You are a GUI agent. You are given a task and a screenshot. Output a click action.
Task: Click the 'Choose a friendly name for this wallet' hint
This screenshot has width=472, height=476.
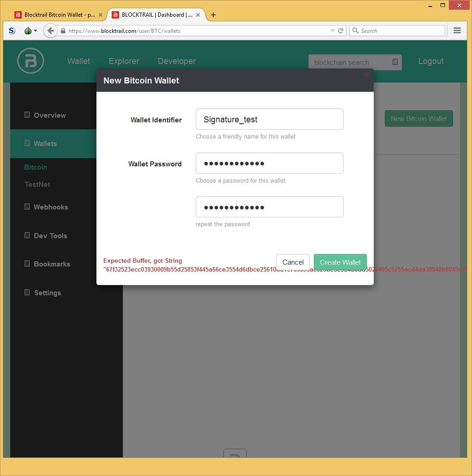pos(246,137)
